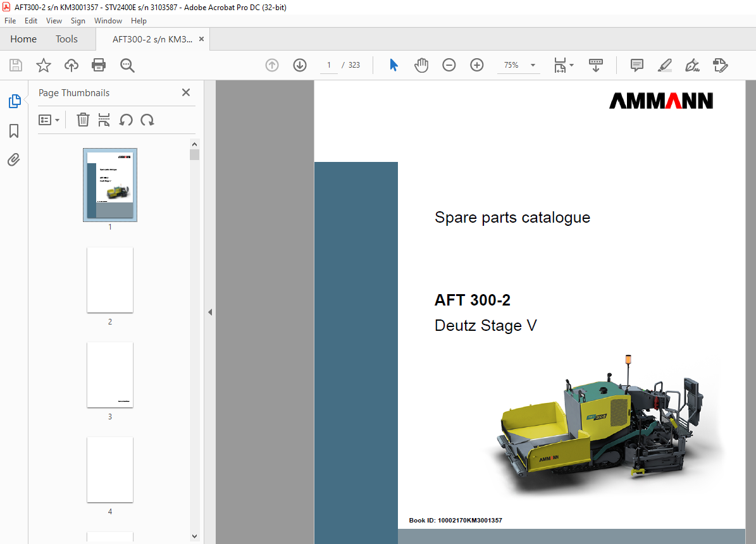The width and height of the screenshot is (756, 544).
Task: Show Page Thumbnails sidebar icon
Action: pyautogui.click(x=15, y=101)
